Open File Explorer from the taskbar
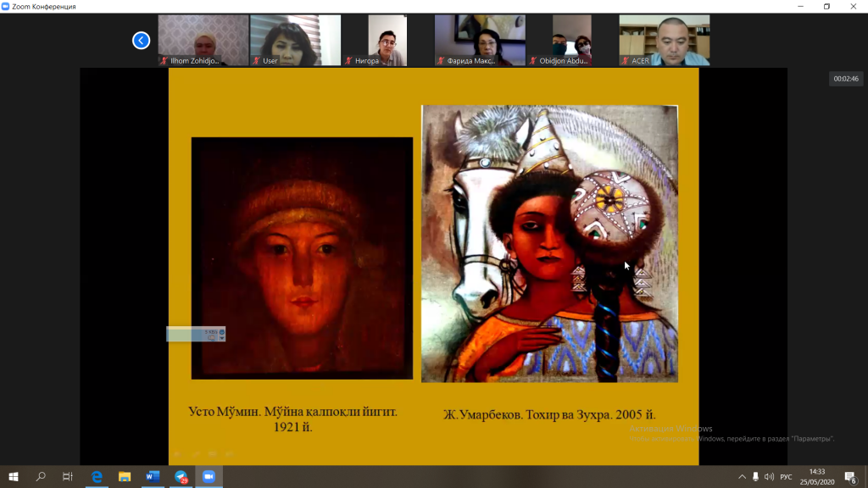The height and width of the screenshot is (488, 868). point(125,477)
